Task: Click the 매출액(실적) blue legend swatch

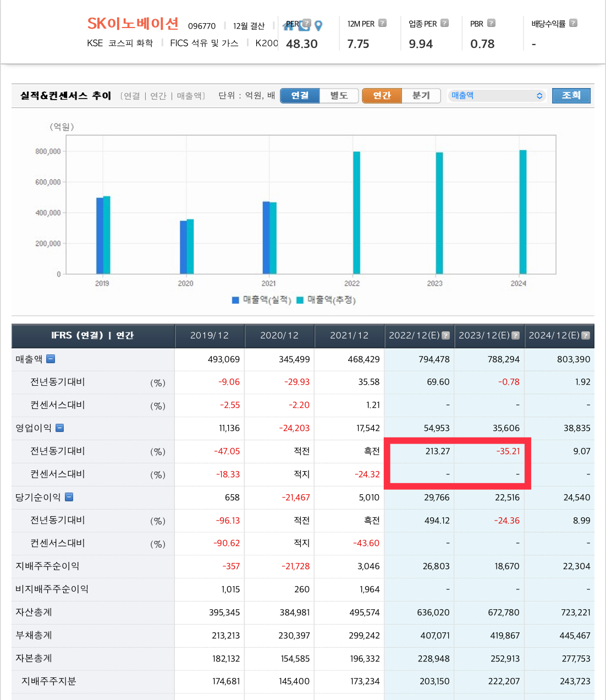Action: coord(235,300)
